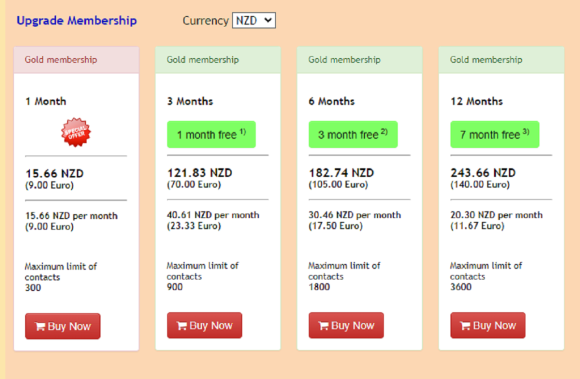Image resolution: width=580 pixels, height=379 pixels.
Task: Click the Upgrade Membership heading
Action: [77, 20]
